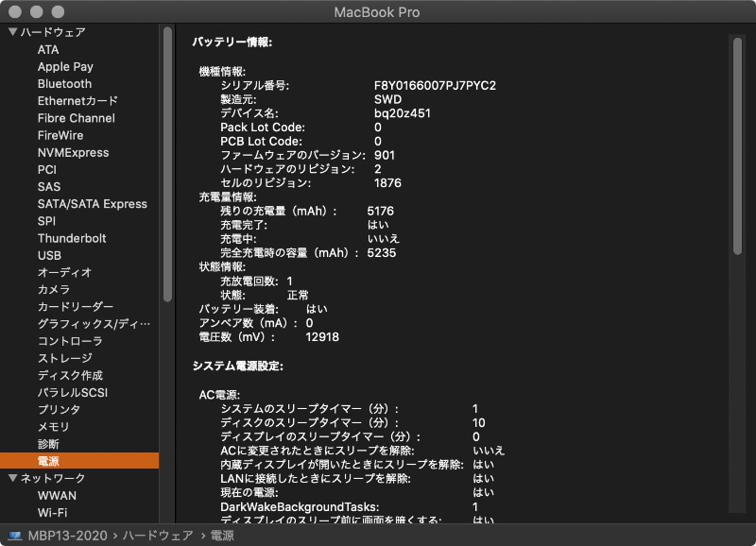
Task: Open the Thunderbolt section
Action: tap(71, 238)
